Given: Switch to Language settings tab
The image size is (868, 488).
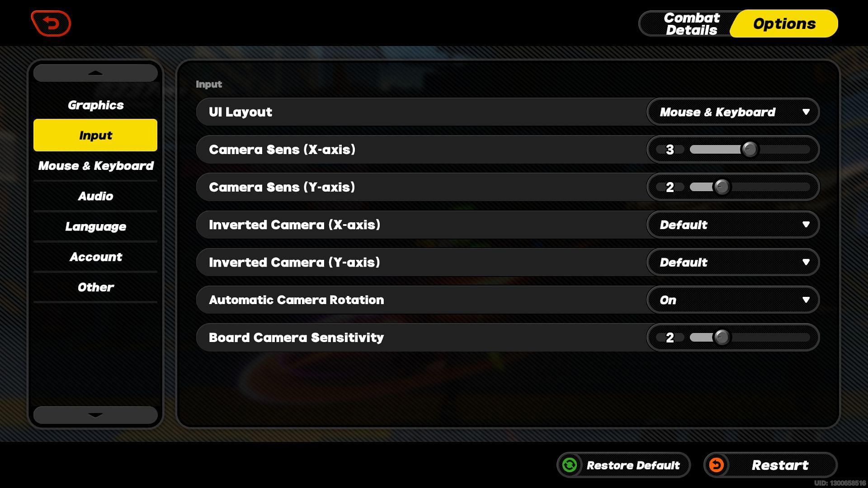Looking at the screenshot, I should click(95, 226).
